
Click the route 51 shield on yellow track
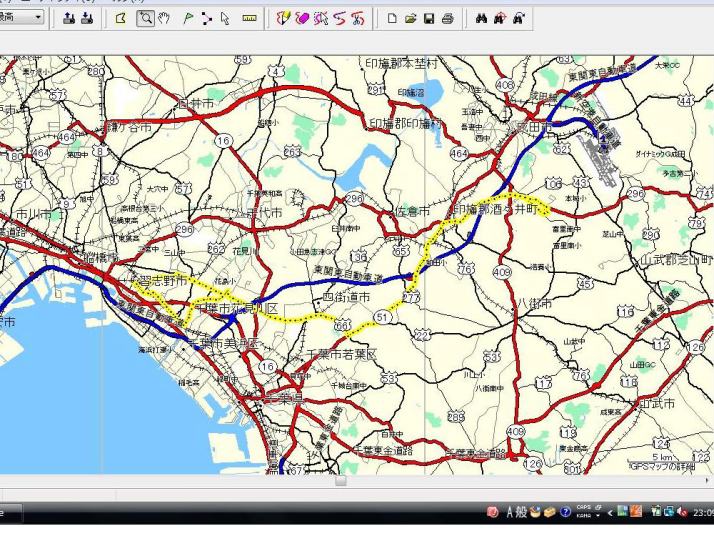[382, 317]
